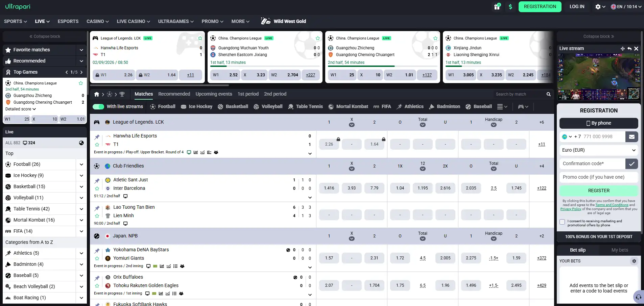Screen dimensions: 644x306
Task: Click the trophy breadcrumb icon
Action: pos(122,94)
